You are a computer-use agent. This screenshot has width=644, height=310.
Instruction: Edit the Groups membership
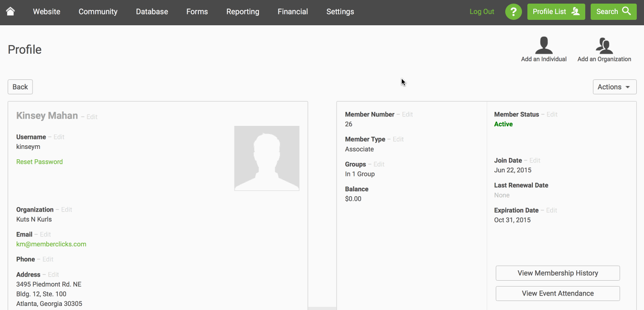[379, 164]
